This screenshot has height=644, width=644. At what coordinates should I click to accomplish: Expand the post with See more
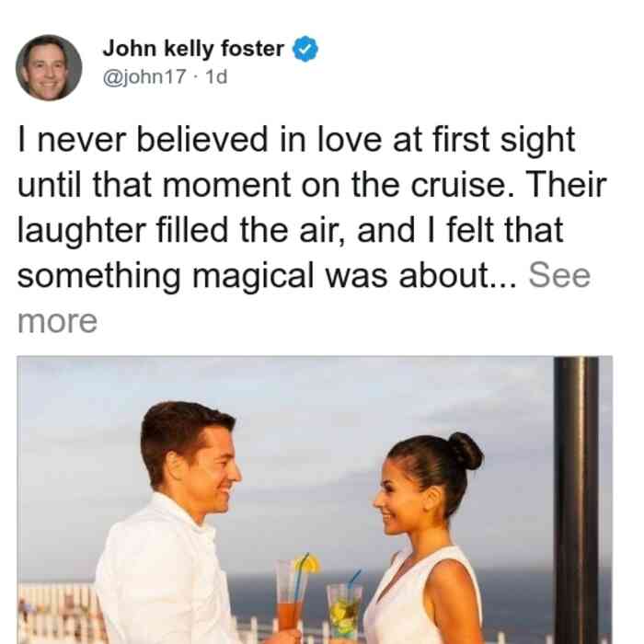tap(559, 275)
